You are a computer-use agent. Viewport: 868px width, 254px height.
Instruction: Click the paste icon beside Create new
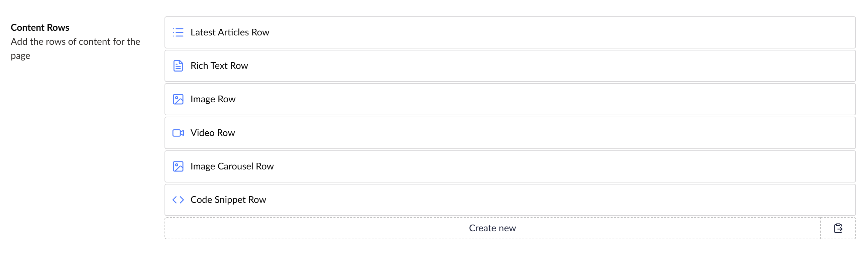click(x=838, y=228)
